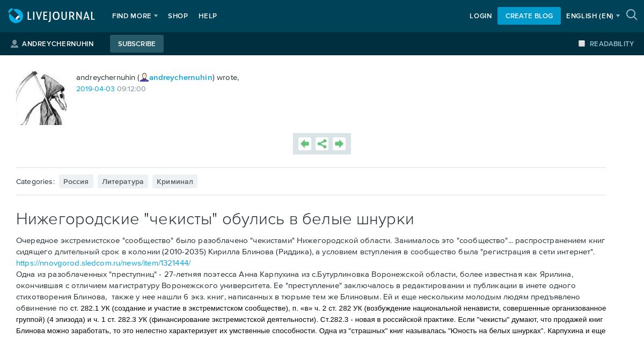Open the nnovgorod.sledcom.ru news link

(x=103, y=263)
